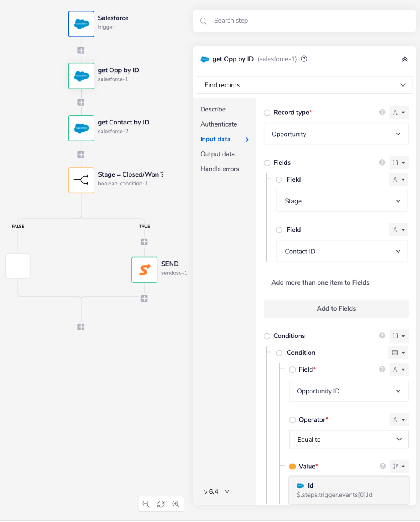
Task: Add a step below the Salesforce trigger
Action: tap(81, 50)
